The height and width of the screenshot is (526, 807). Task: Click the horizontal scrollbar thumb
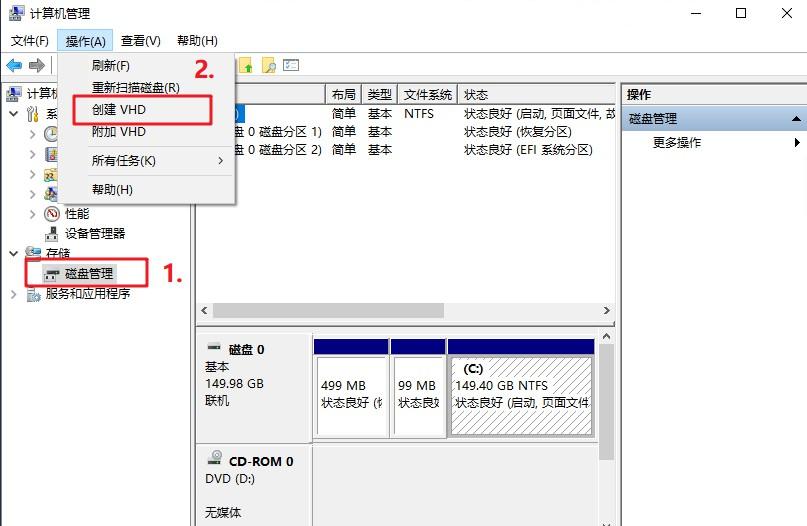328,310
